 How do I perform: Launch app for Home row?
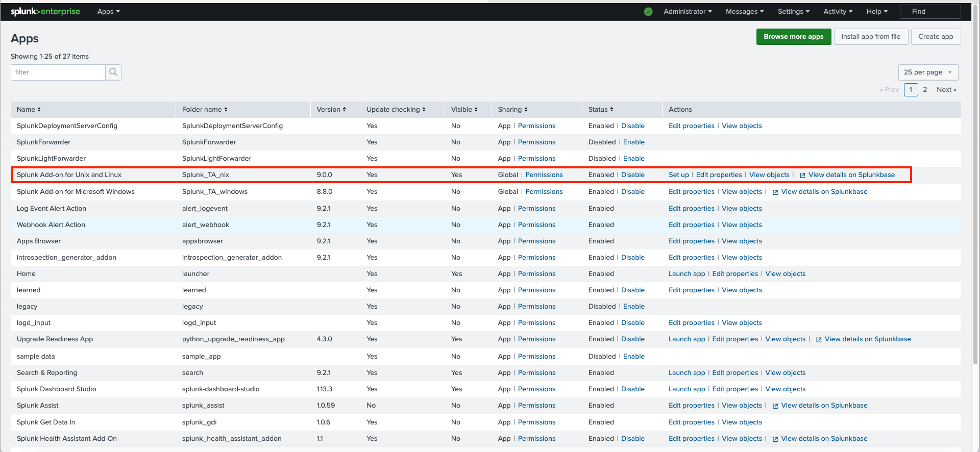click(x=687, y=273)
